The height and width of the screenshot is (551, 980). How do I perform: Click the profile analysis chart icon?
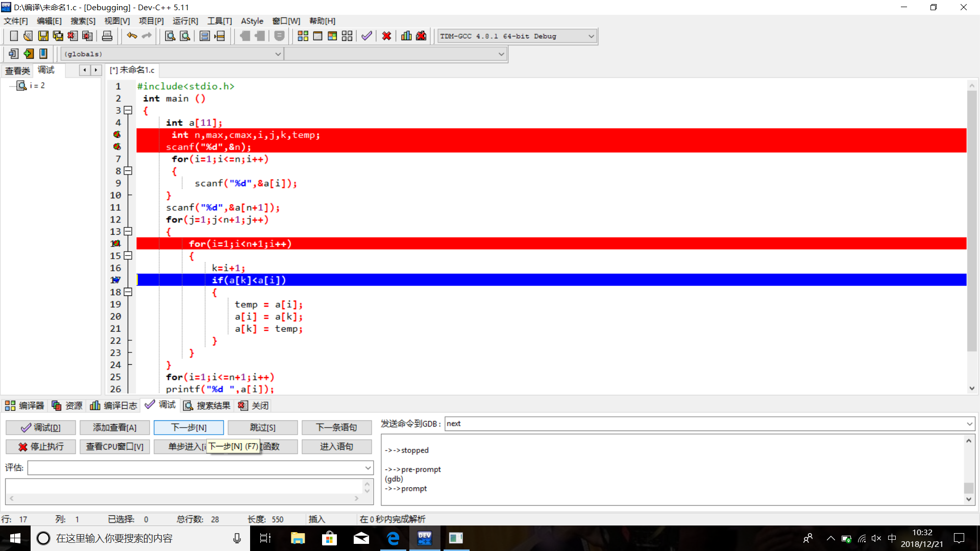point(406,36)
